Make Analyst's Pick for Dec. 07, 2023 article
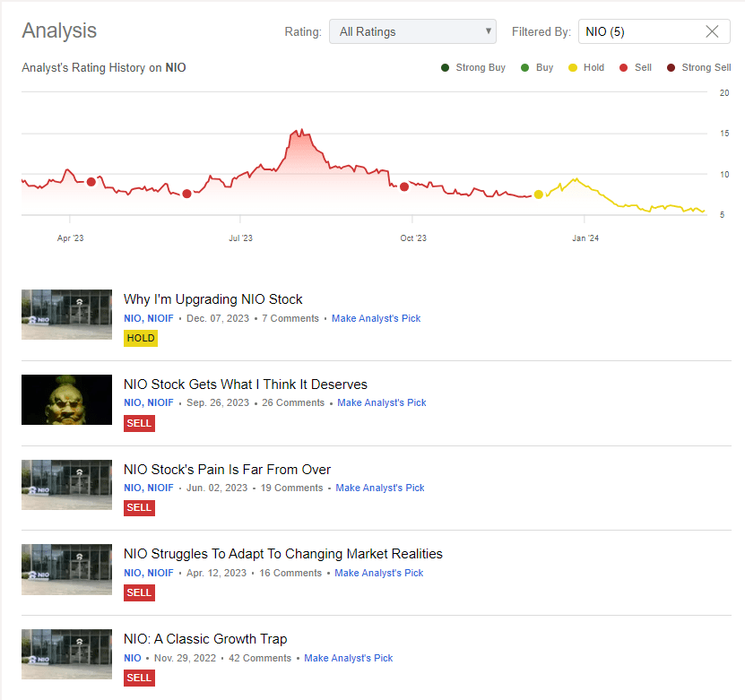The image size is (745, 700). click(x=377, y=318)
